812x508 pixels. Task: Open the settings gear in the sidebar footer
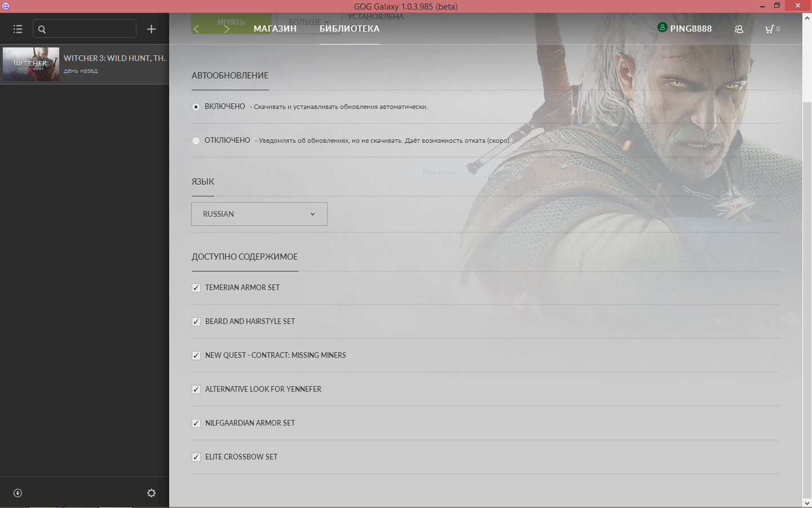pyautogui.click(x=151, y=493)
